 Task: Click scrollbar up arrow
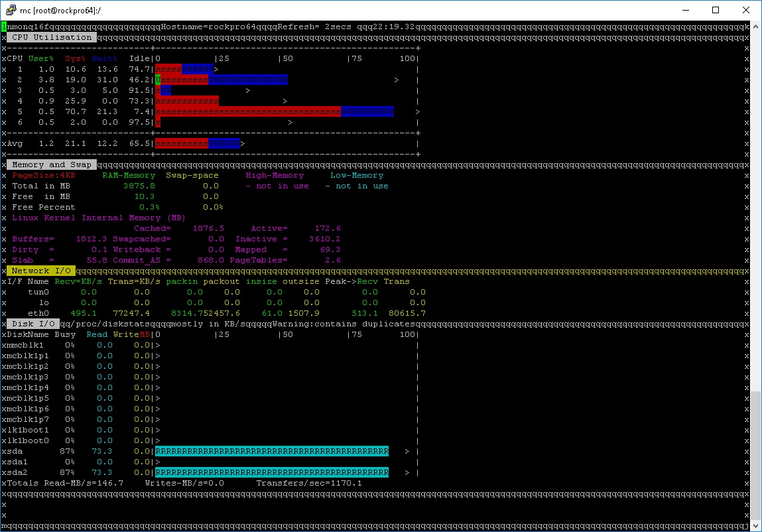(756, 27)
